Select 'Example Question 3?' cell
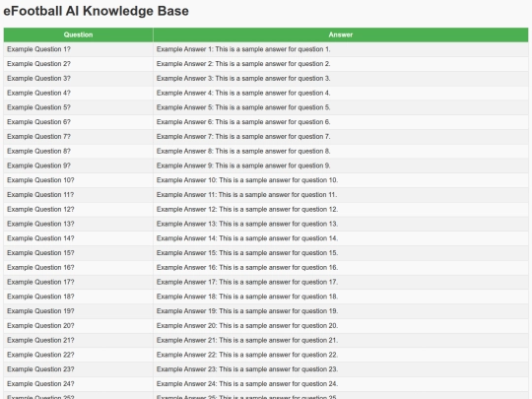The height and width of the screenshot is (399, 532). tap(79, 79)
